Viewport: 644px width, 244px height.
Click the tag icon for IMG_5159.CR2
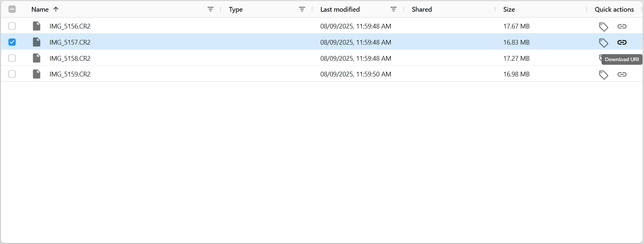(x=603, y=75)
